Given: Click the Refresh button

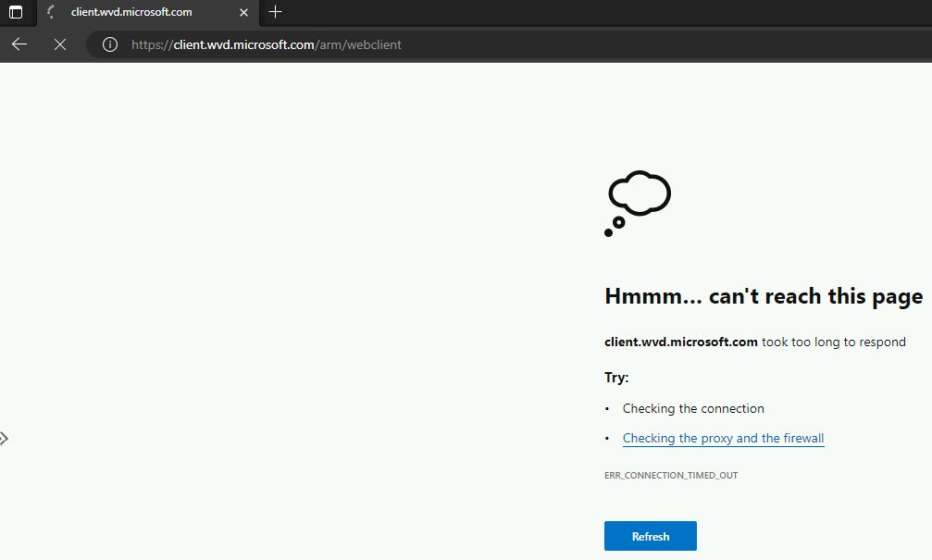Looking at the screenshot, I should click(651, 536).
